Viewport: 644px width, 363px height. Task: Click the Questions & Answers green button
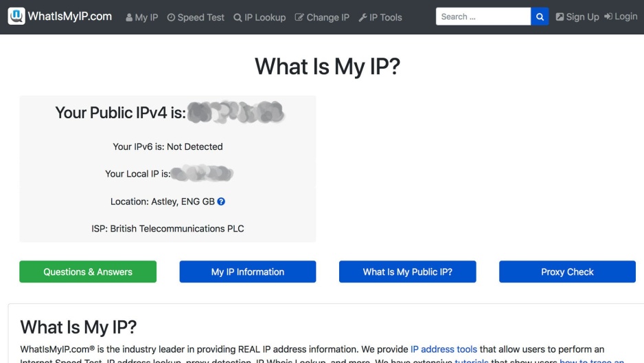point(88,272)
